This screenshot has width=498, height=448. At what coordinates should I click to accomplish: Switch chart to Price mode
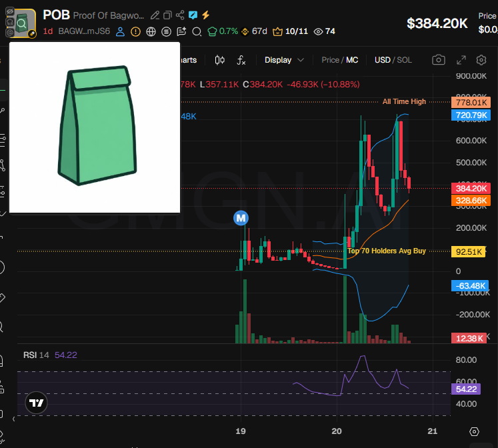330,60
